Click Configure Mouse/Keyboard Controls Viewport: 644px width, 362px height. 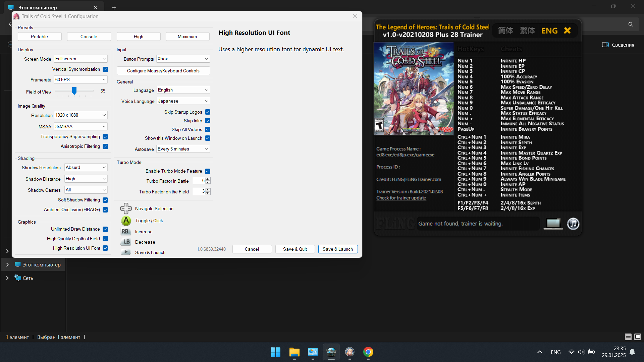tap(163, 71)
